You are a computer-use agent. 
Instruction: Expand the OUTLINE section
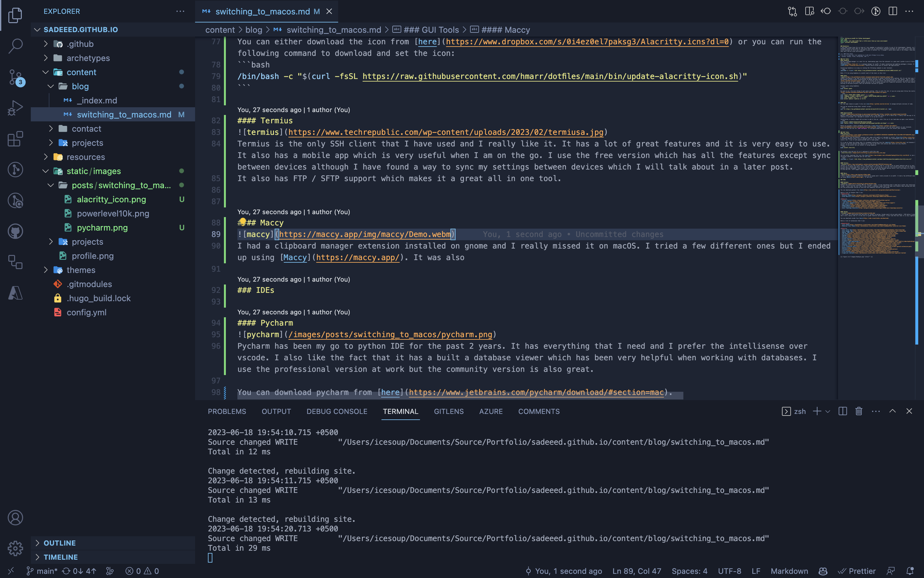[x=113, y=543]
